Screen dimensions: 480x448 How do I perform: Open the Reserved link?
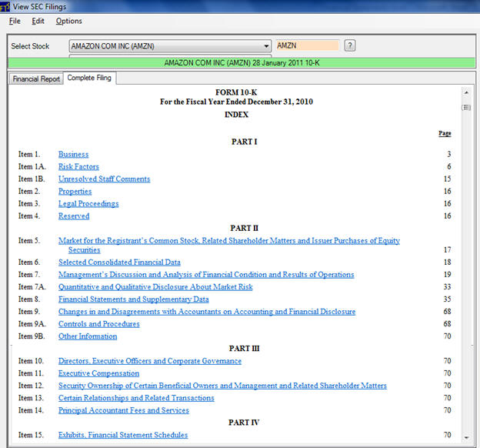click(74, 216)
